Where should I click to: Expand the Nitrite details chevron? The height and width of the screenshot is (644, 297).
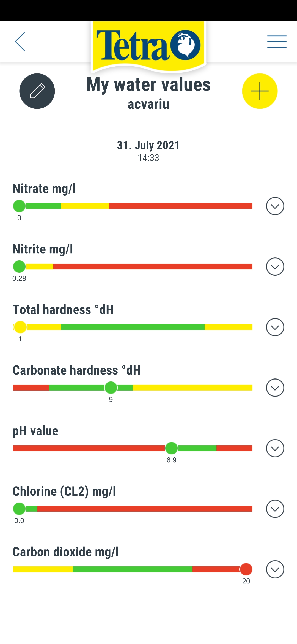point(275,267)
